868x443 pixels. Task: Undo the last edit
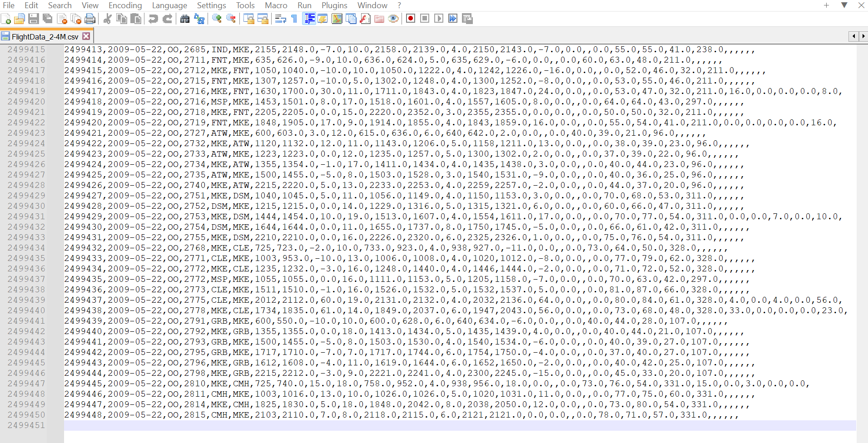[x=153, y=19]
